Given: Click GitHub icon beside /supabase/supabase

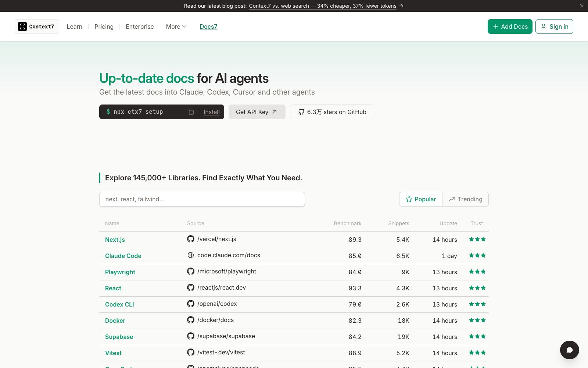Looking at the screenshot, I should (x=191, y=336).
